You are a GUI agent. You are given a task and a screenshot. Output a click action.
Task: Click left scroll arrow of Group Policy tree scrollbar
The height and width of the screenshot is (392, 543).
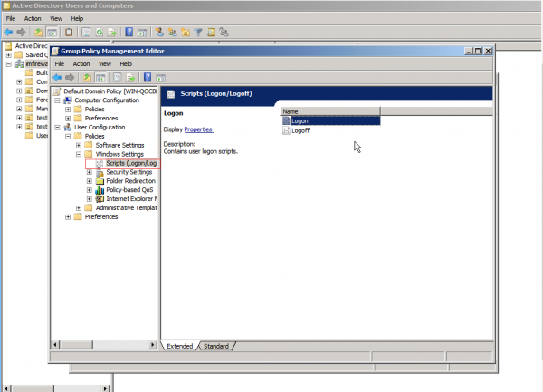55,345
